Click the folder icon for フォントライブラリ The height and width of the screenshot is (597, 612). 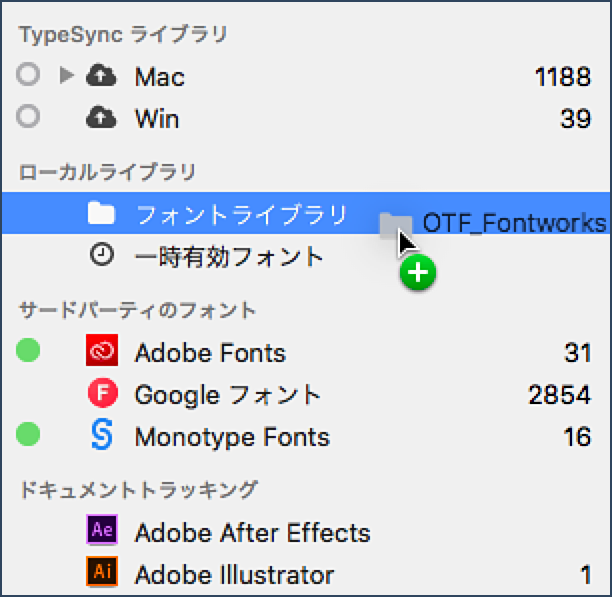tap(101, 213)
